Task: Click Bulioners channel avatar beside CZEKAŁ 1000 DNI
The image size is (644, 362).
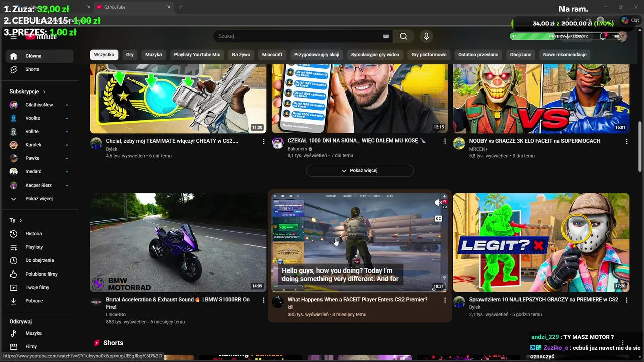Action: (278, 143)
